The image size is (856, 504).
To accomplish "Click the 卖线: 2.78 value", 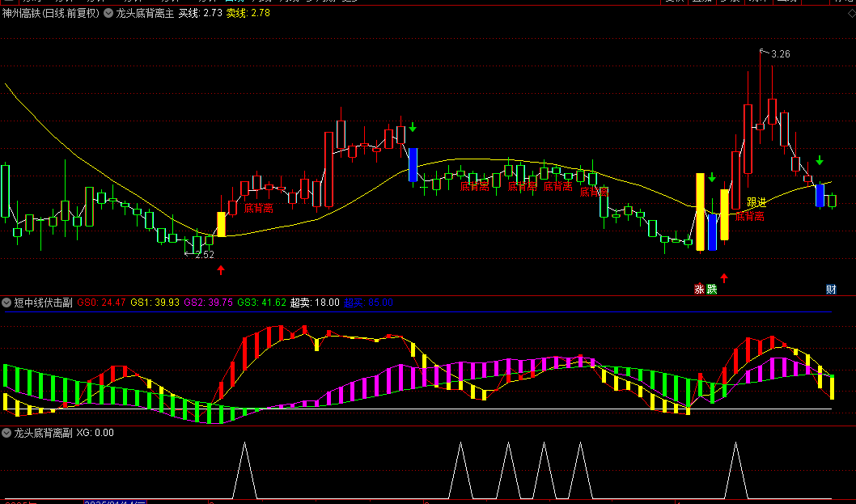I will (248, 13).
